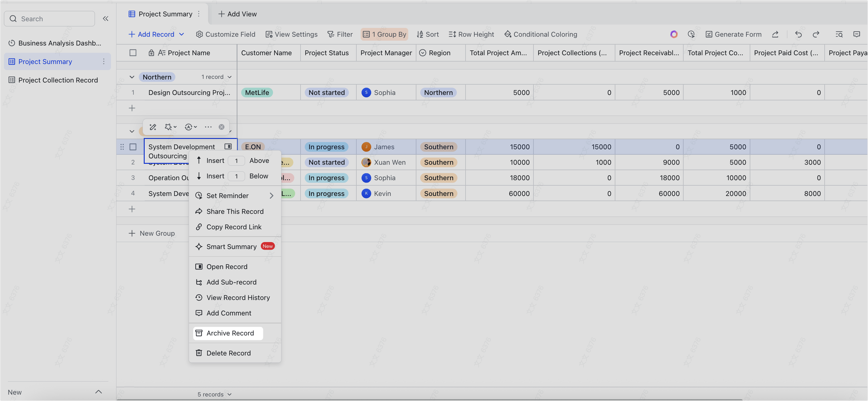Click Generate Form button
Viewport: 868px width, 401px height.
pyautogui.click(x=734, y=34)
